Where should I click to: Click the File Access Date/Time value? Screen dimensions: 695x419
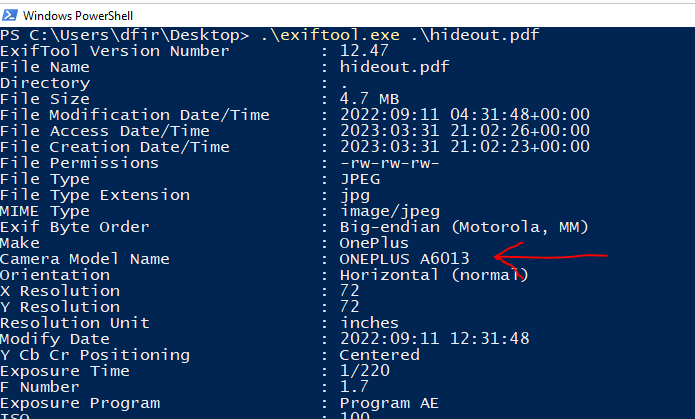464,131
